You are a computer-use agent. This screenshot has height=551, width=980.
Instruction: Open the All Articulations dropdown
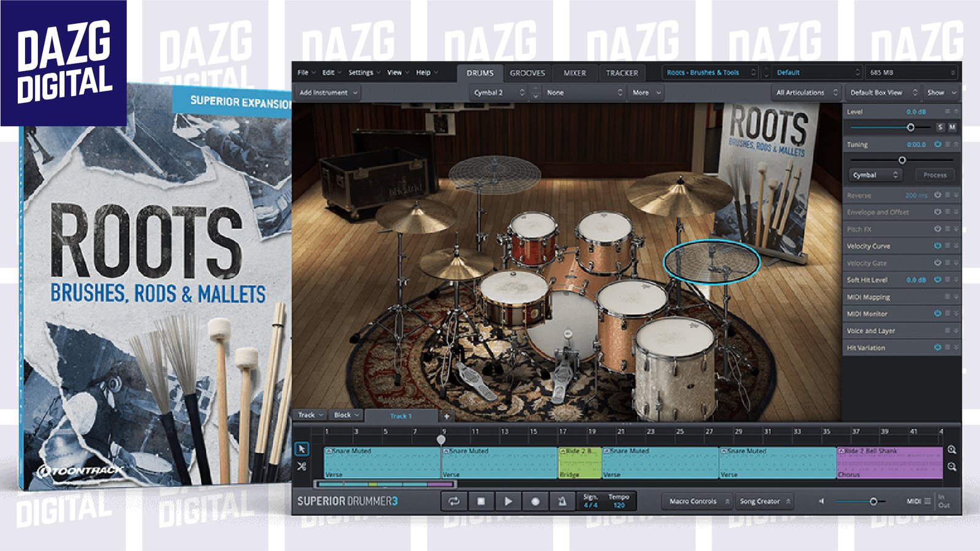(x=806, y=92)
